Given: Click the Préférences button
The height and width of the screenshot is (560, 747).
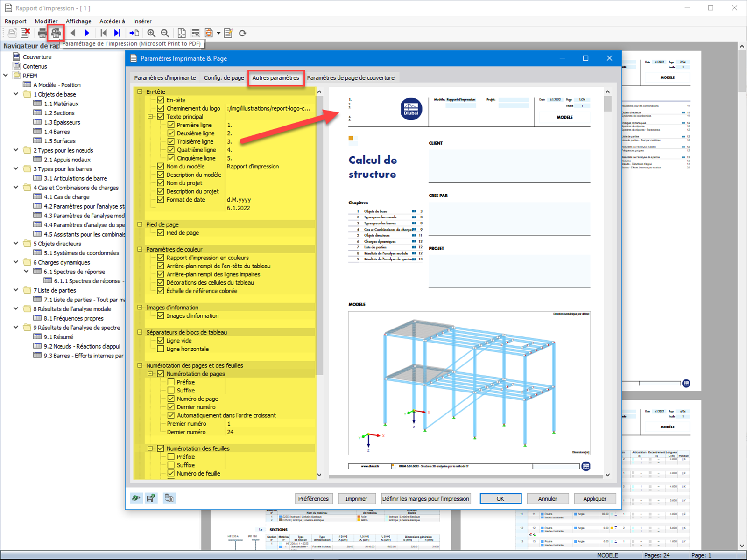Looking at the screenshot, I should (x=313, y=498).
